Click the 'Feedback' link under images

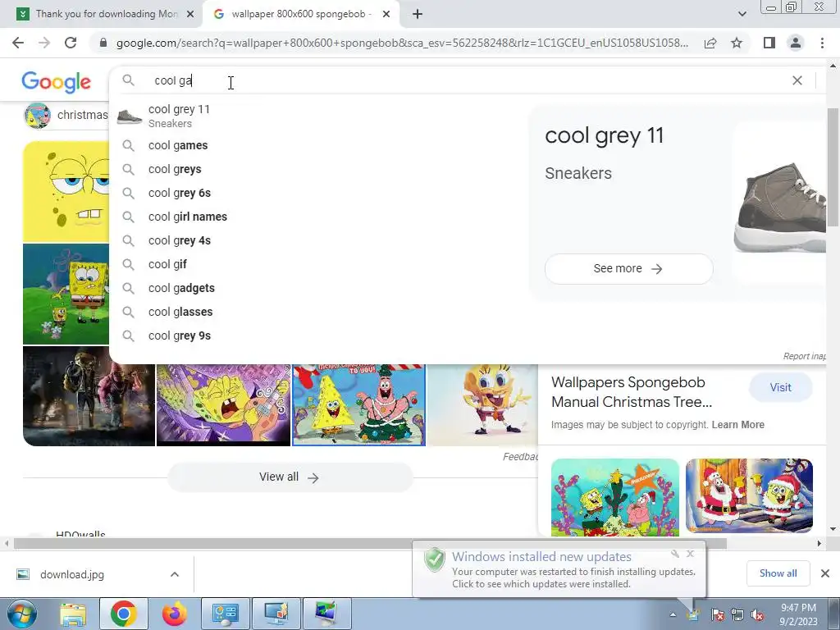click(520, 456)
